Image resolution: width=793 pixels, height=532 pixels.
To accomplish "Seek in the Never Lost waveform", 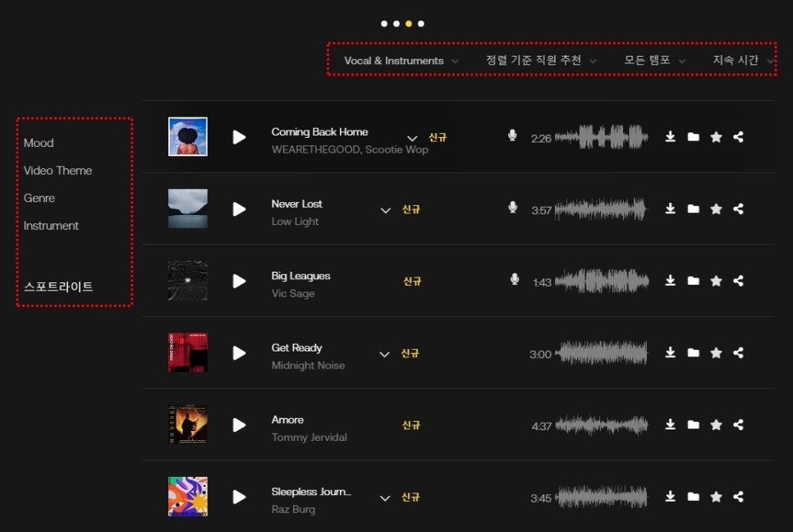I will (602, 209).
